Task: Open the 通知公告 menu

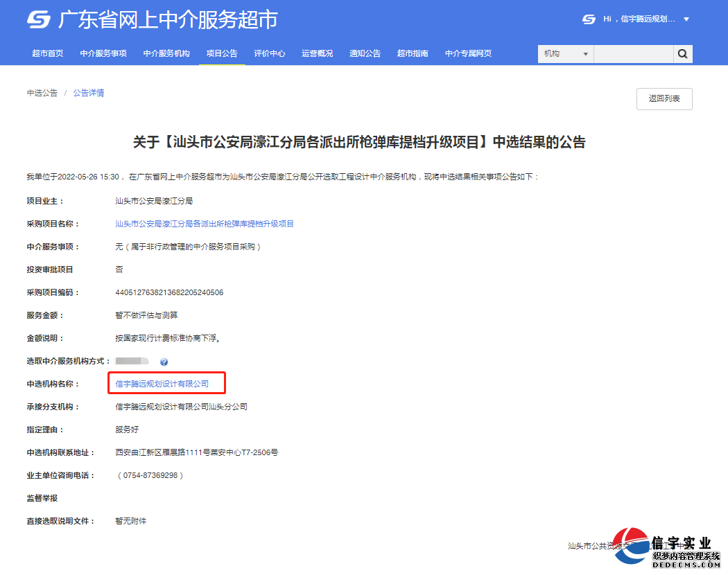Action: 365,53
